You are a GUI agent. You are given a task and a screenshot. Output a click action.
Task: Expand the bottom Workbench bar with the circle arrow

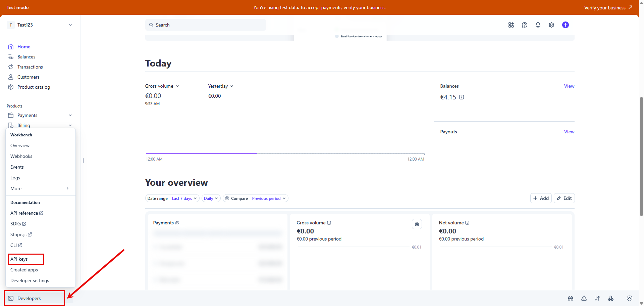[630, 298]
